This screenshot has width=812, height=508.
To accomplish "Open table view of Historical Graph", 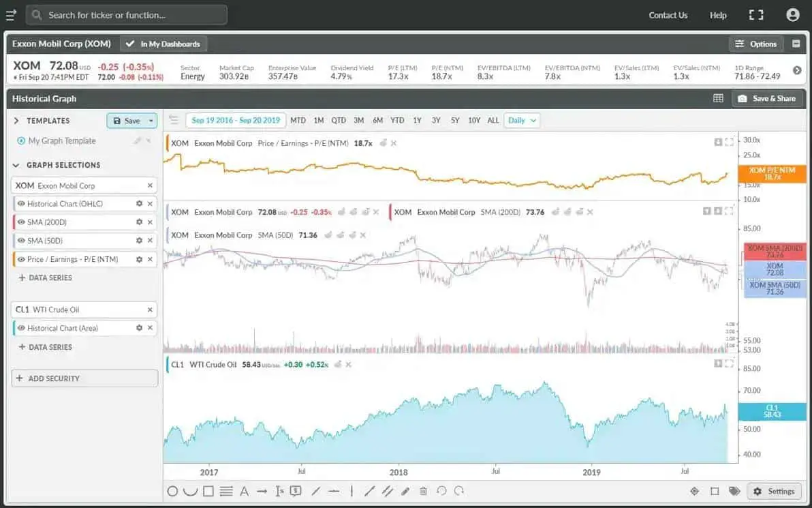I will pyautogui.click(x=718, y=98).
